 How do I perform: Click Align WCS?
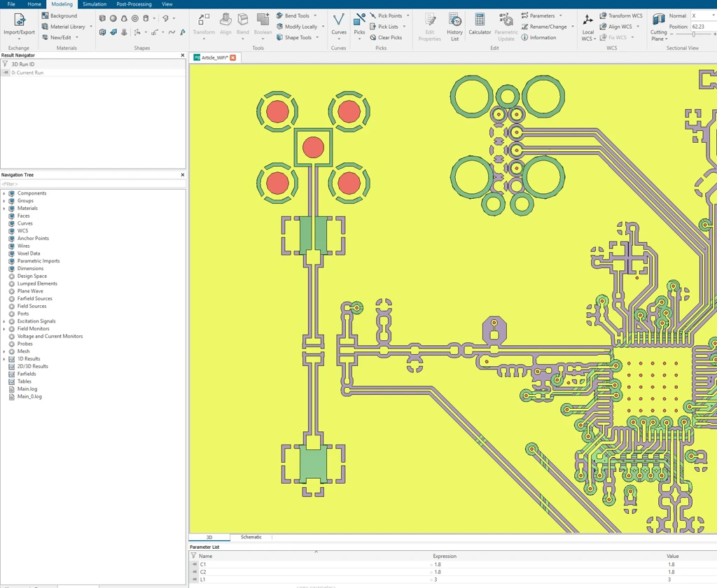click(616, 27)
